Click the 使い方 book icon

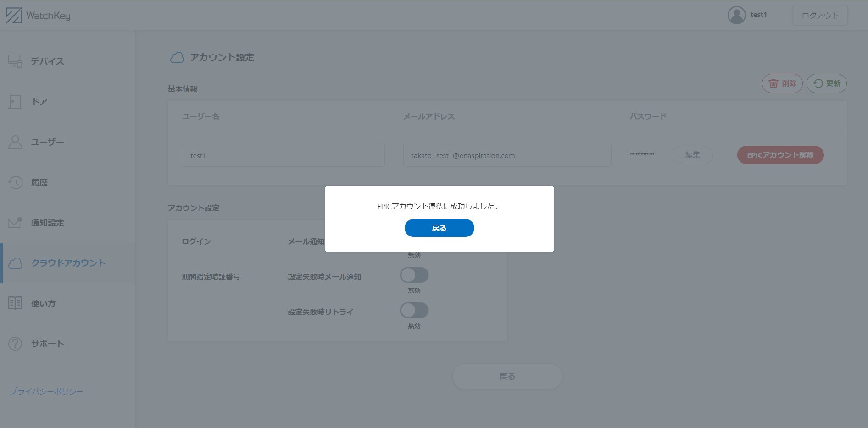15,303
